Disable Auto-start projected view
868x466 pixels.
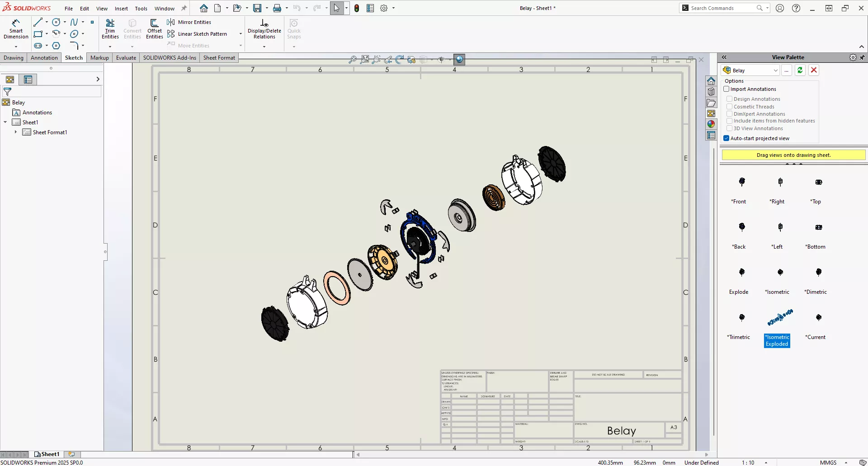click(727, 138)
